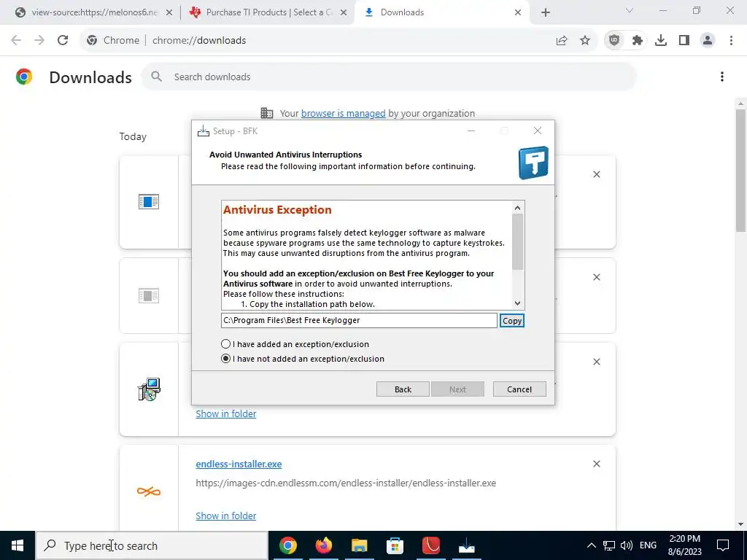Click the endless-installer orange infinity icon

(x=149, y=491)
